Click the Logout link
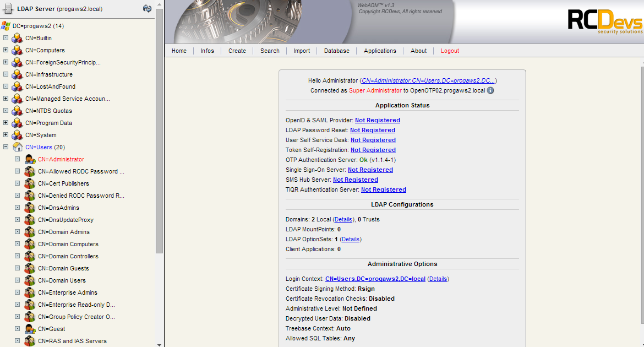 pos(450,51)
